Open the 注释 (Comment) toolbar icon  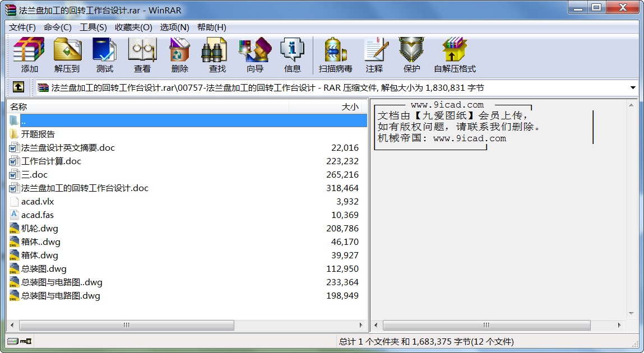374,55
